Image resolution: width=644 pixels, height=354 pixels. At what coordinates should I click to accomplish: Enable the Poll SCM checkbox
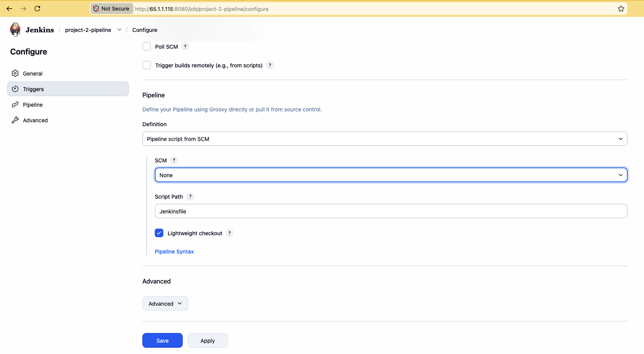tap(147, 46)
